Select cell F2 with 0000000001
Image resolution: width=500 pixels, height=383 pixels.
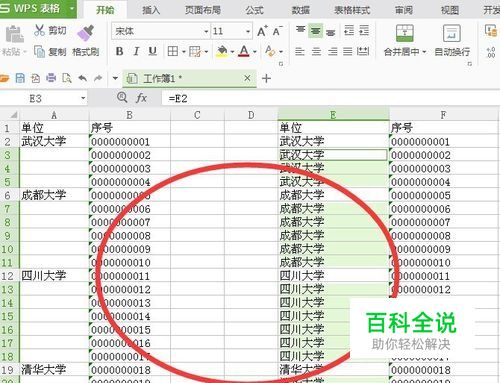click(443, 142)
